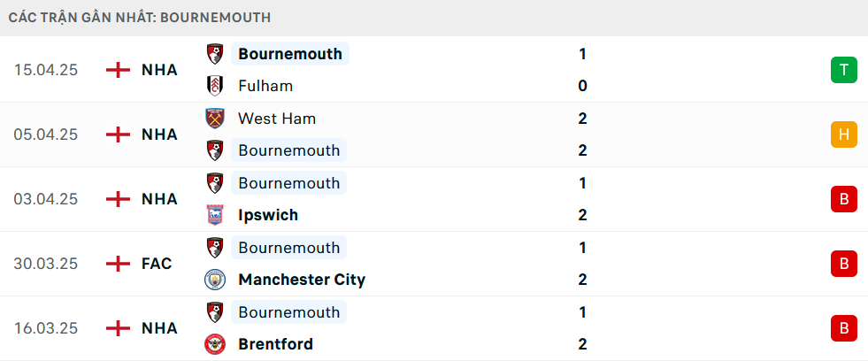868x361 pixels.
Task: Click red B badge for Brentford match
Action: [x=843, y=328]
